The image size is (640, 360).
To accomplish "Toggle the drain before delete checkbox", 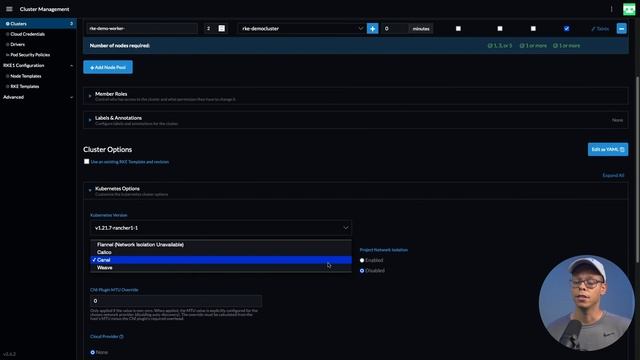I will tap(458, 29).
